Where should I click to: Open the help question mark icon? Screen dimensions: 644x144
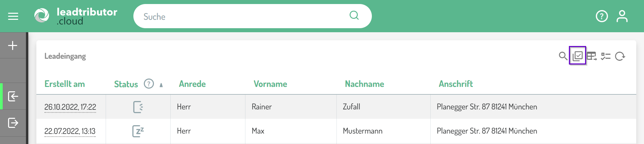pyautogui.click(x=602, y=16)
